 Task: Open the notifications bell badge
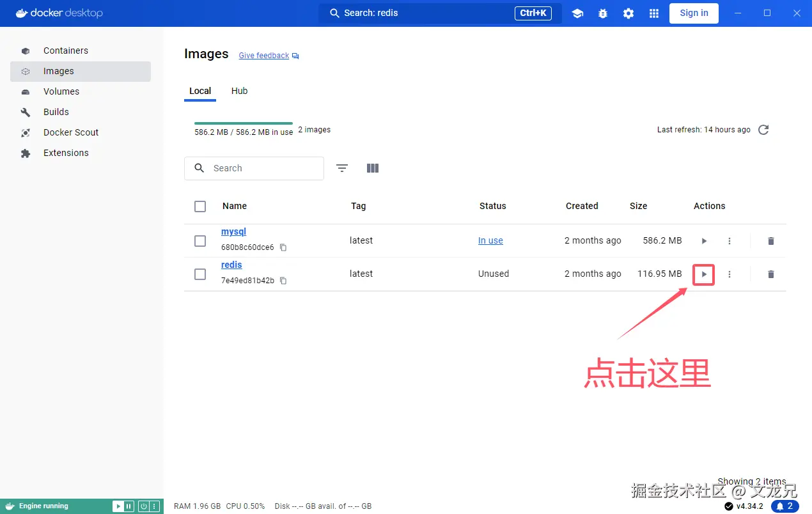pyautogui.click(x=785, y=506)
